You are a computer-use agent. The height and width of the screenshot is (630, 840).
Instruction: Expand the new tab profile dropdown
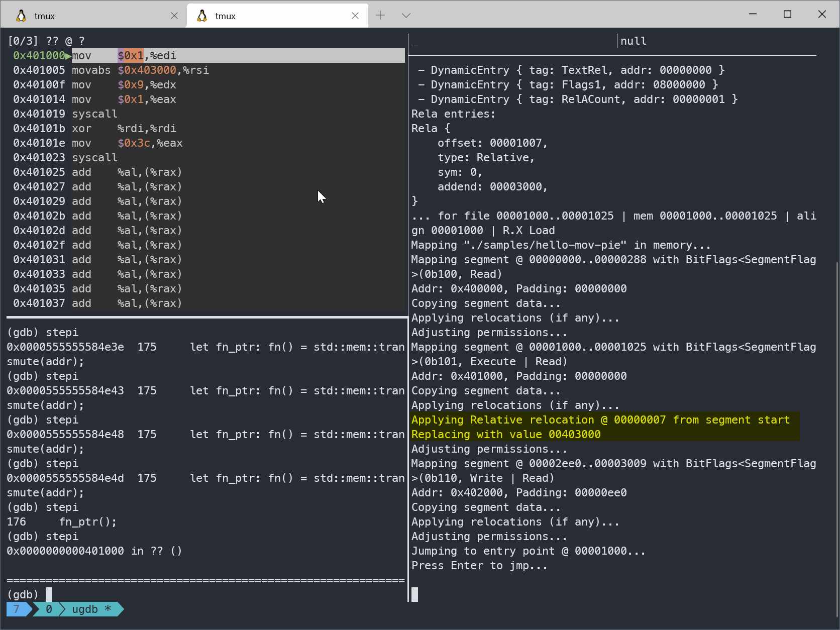tap(406, 16)
